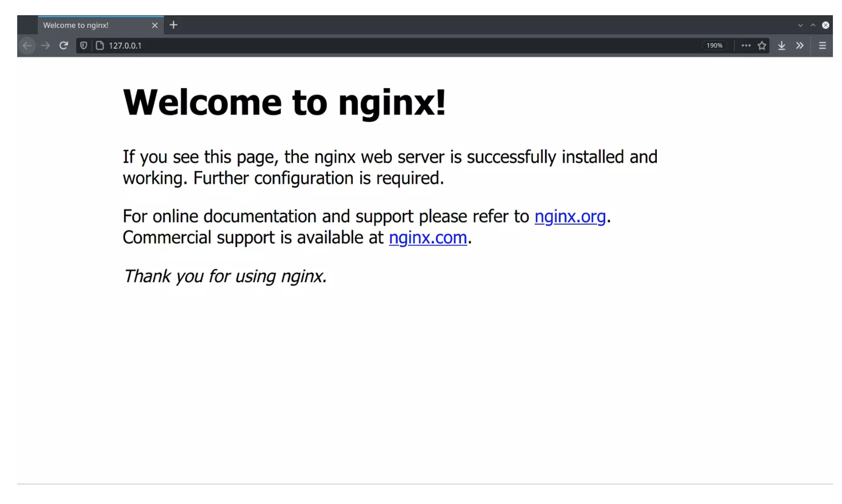Open the Firefox hamburger menu
The width and height of the screenshot is (842, 504).
coord(822,45)
